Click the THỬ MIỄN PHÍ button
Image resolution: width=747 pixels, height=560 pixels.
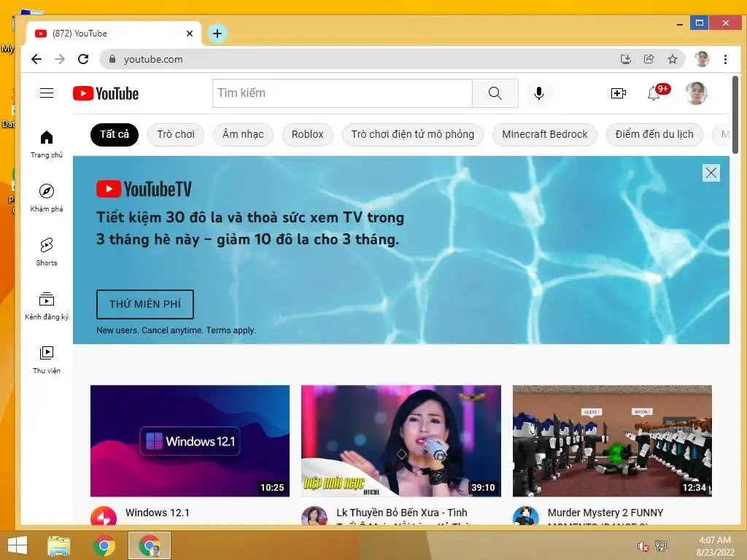145,304
